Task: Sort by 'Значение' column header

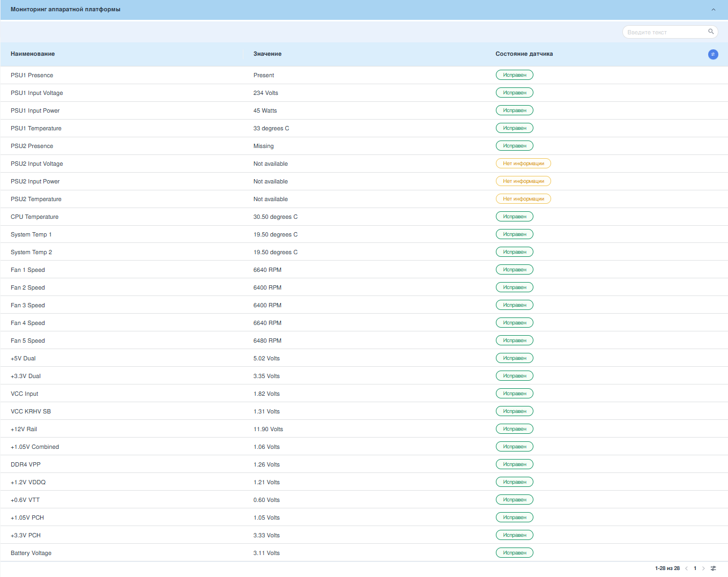Action: [268, 54]
